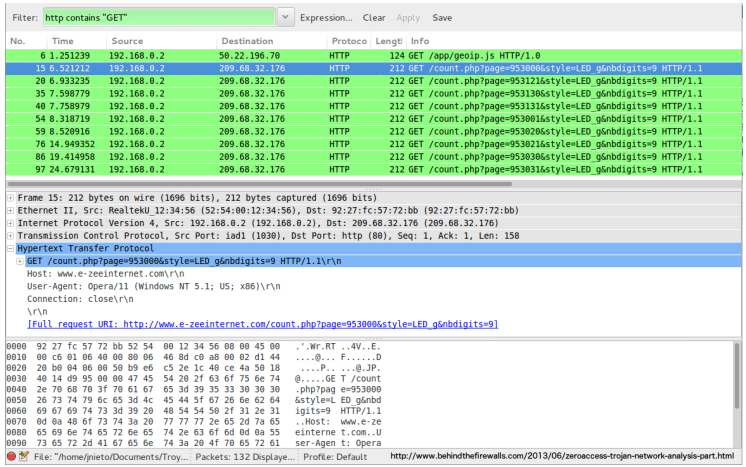Open the capture file comments edit icon
This screenshot has width=746, height=467.
[x=24, y=457]
